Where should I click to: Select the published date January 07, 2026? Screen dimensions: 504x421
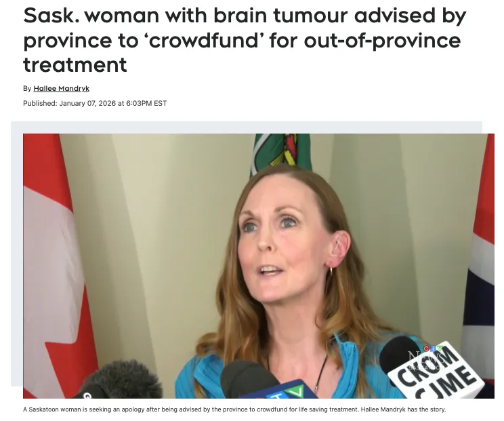point(87,103)
